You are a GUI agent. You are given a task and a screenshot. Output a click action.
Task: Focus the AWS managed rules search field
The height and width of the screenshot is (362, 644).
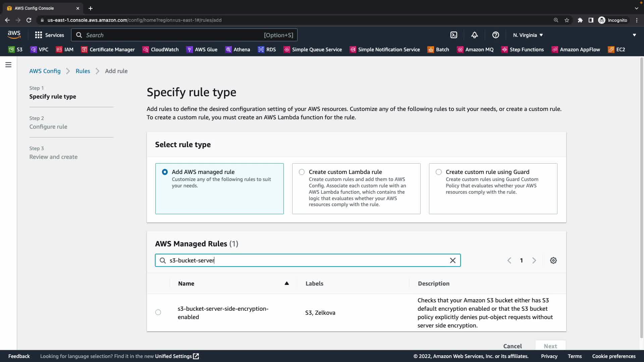pos(307,260)
